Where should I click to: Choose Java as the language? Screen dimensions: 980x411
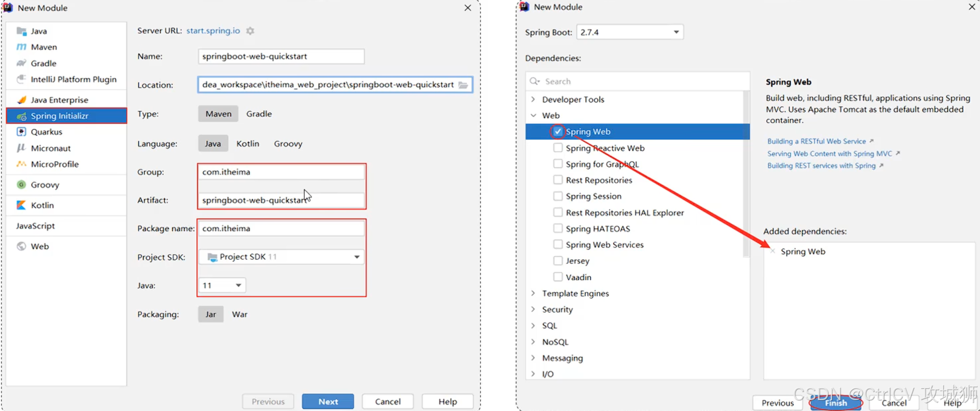pyautogui.click(x=213, y=143)
